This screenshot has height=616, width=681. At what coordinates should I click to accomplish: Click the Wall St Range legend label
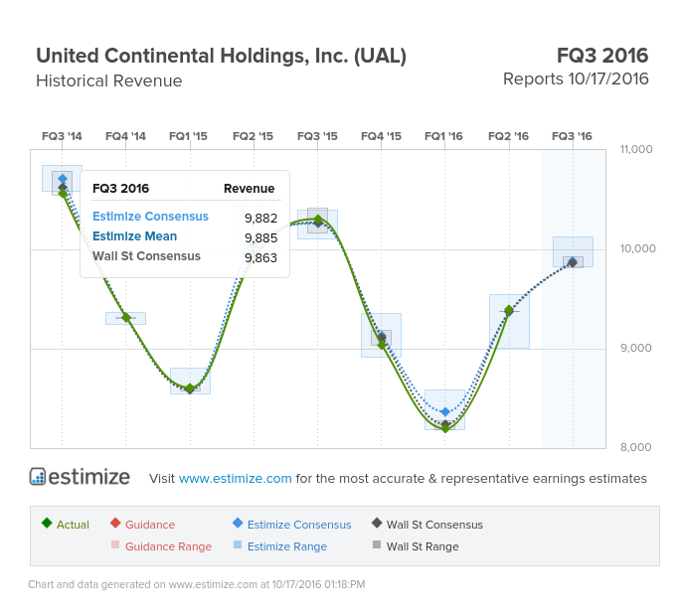[423, 546]
